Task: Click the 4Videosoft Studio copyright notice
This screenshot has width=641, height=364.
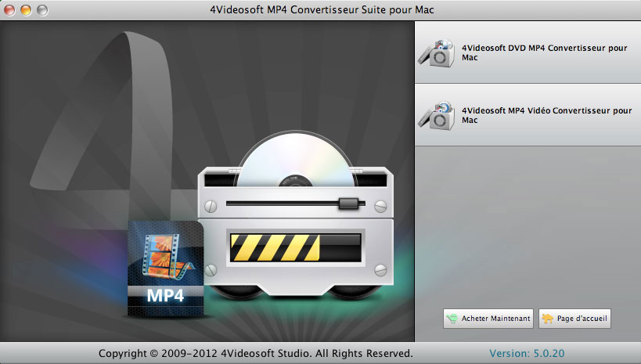Action: 255,353
